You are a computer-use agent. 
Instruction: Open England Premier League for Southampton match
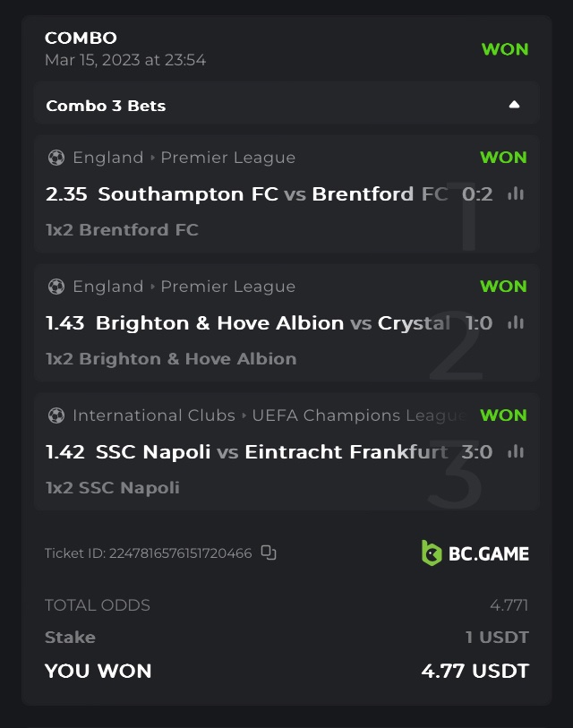click(x=184, y=158)
